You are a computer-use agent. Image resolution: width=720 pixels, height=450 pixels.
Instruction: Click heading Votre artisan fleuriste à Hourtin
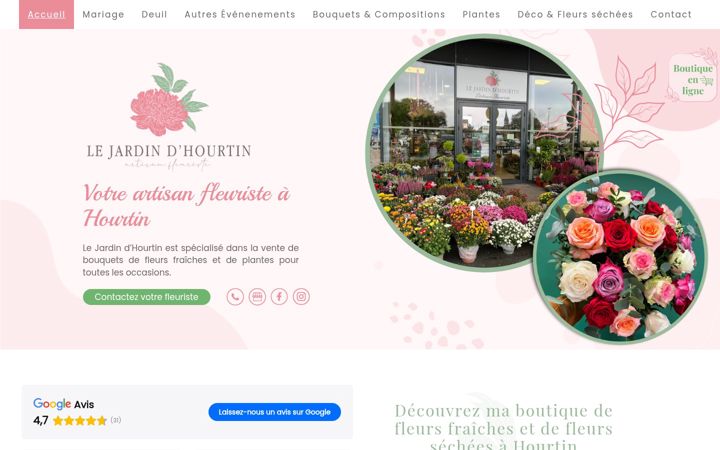[186, 205]
